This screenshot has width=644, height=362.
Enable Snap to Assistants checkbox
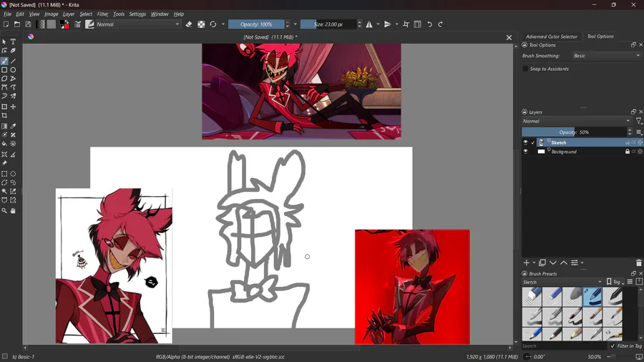click(x=525, y=69)
